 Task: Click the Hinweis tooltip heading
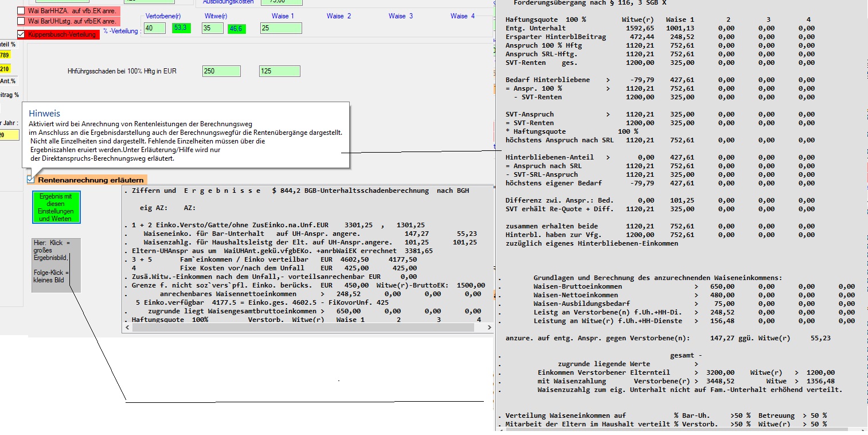[45, 114]
